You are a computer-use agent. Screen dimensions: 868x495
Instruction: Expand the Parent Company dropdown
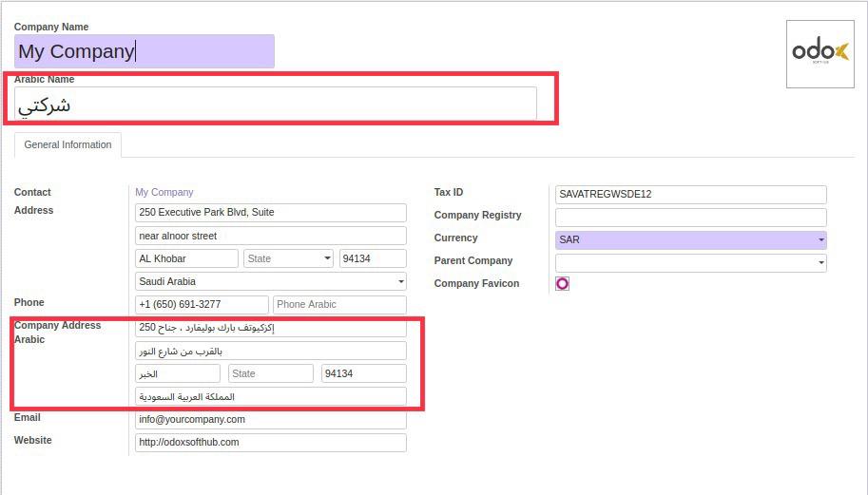click(690, 263)
